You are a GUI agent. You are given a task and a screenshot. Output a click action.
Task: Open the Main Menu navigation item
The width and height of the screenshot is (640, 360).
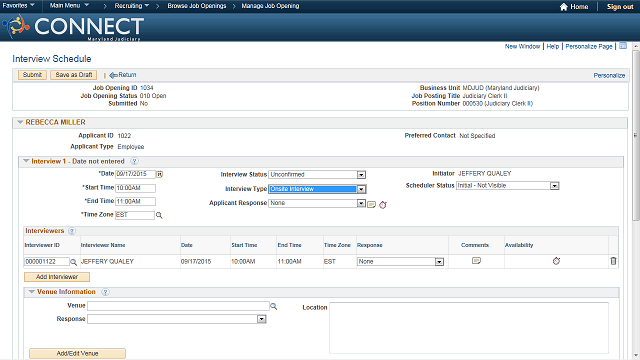(x=69, y=6)
